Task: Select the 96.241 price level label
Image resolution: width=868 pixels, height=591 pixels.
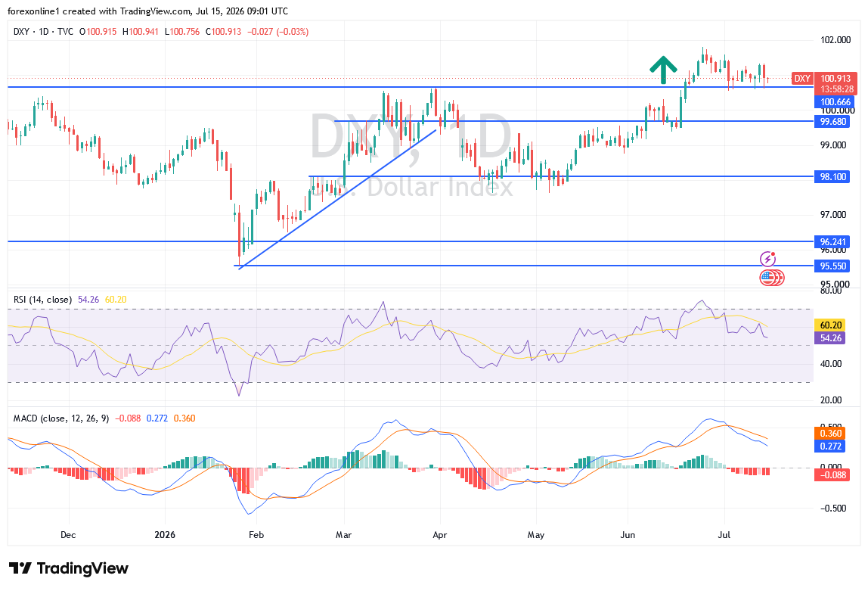Action: [832, 241]
